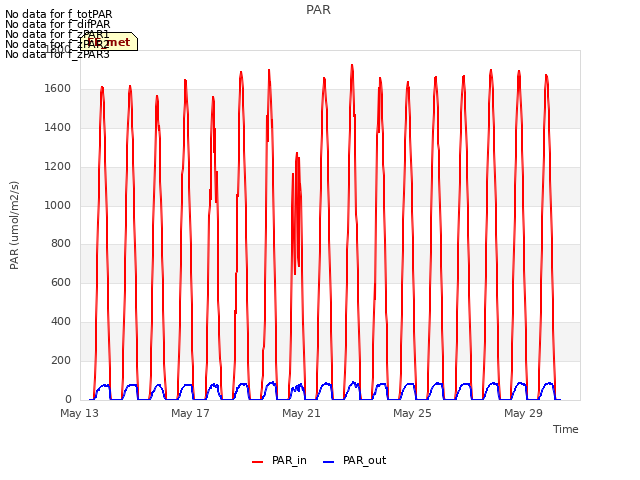The image size is (640, 480).
Task: Click the Time axis title
Action: (566, 429)
